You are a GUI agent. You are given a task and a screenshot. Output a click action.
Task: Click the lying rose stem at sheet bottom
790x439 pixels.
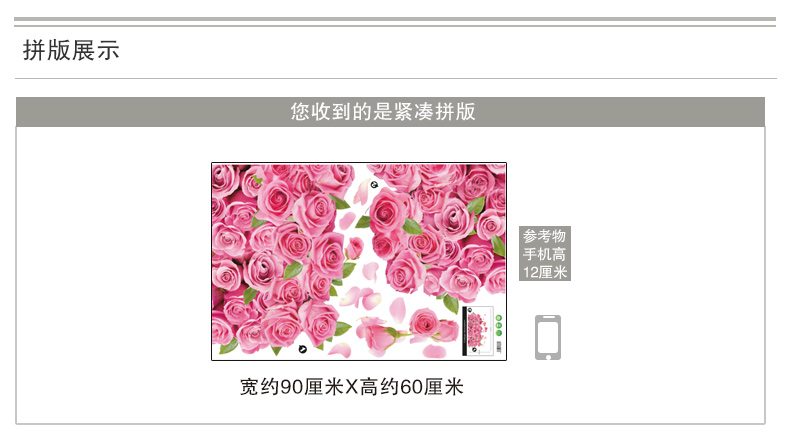tap(378, 334)
